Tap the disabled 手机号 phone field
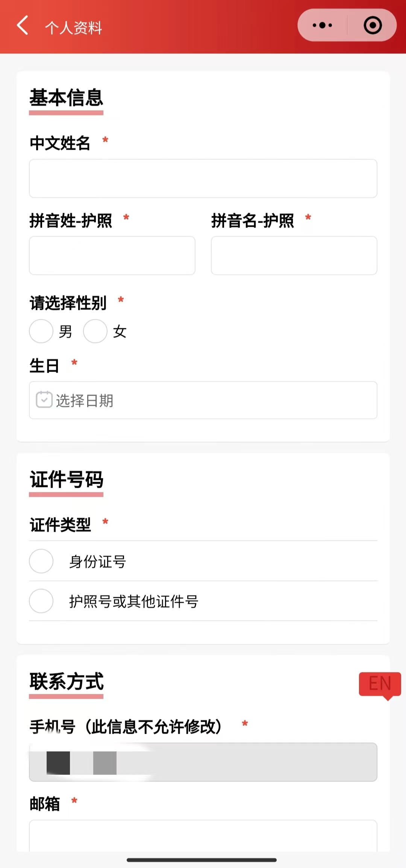Viewport: 406px width, 868px height. coord(203,762)
